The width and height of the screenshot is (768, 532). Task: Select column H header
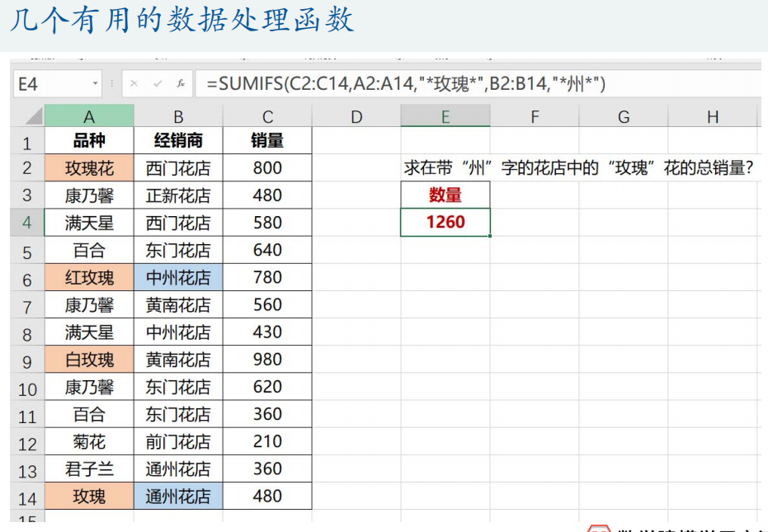(713, 116)
